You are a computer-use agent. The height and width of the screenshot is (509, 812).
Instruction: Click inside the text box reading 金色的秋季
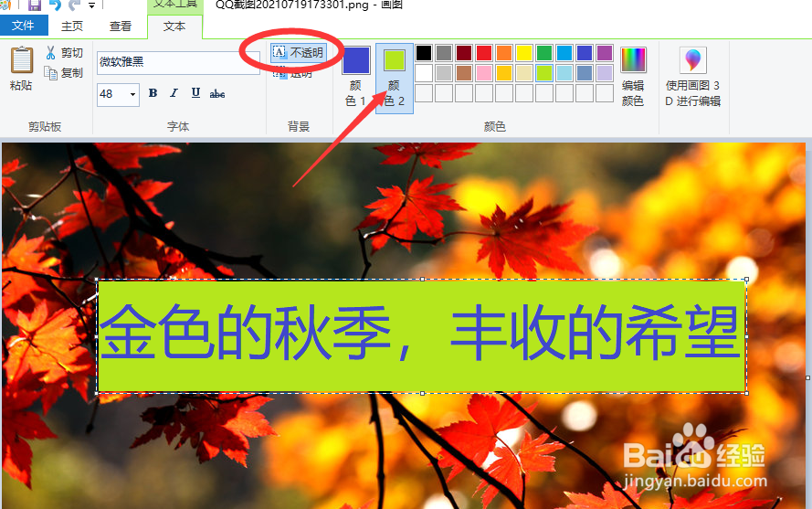pos(422,336)
